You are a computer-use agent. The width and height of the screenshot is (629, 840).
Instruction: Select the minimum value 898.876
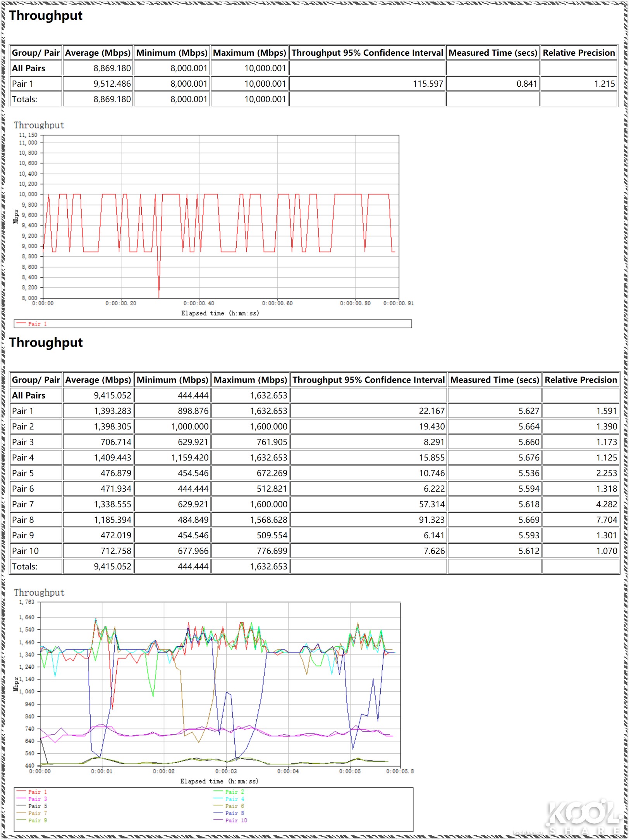[193, 411]
